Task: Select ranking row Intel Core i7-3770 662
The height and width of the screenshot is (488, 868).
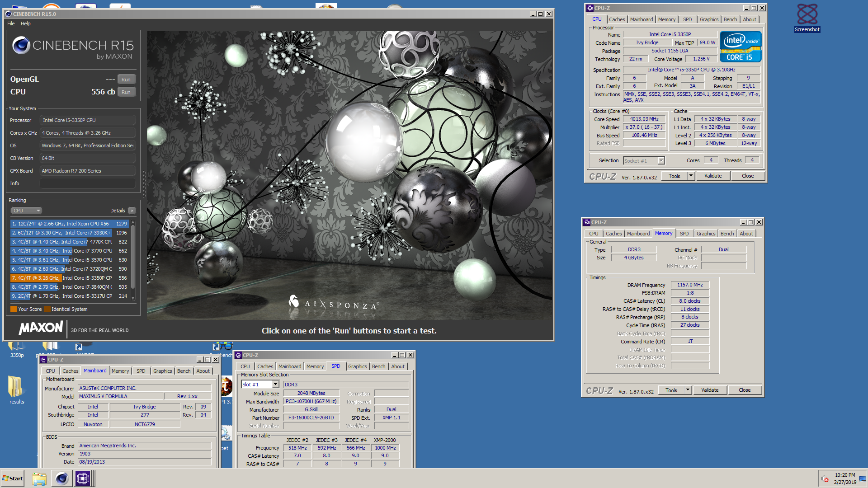Action: 70,251
